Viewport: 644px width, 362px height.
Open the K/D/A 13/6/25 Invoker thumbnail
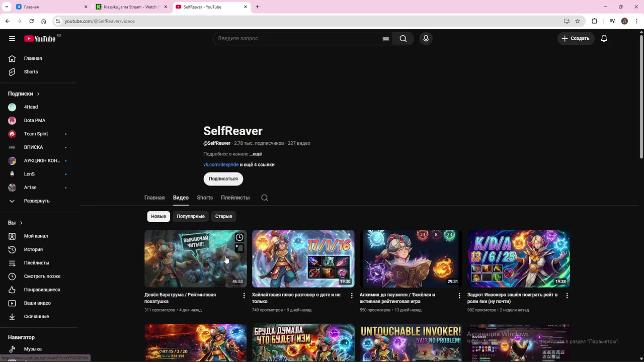(x=519, y=259)
